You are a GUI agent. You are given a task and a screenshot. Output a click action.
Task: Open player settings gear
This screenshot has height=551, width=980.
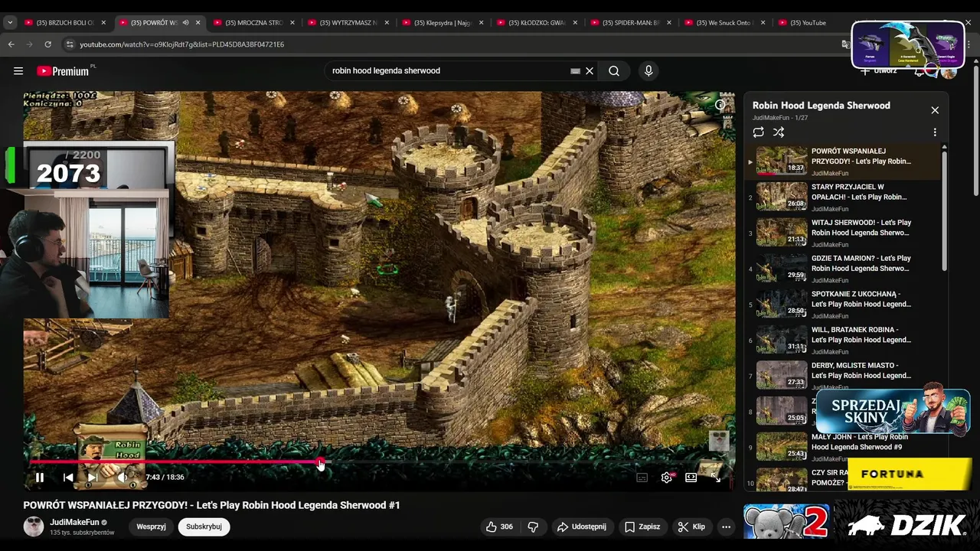pos(667,477)
